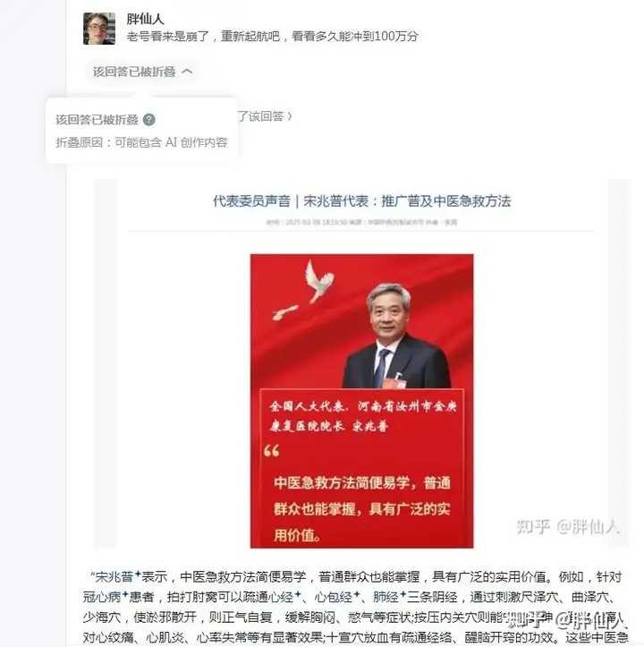Click the up chevron beside 该回答已被折叠
644x647 pixels.
(187, 72)
